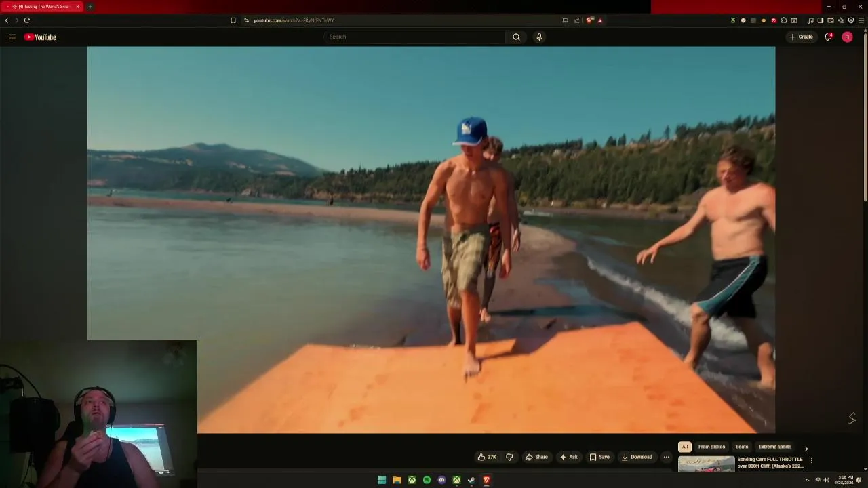The width and height of the screenshot is (868, 488).
Task: Click the Share button
Action: click(536, 457)
